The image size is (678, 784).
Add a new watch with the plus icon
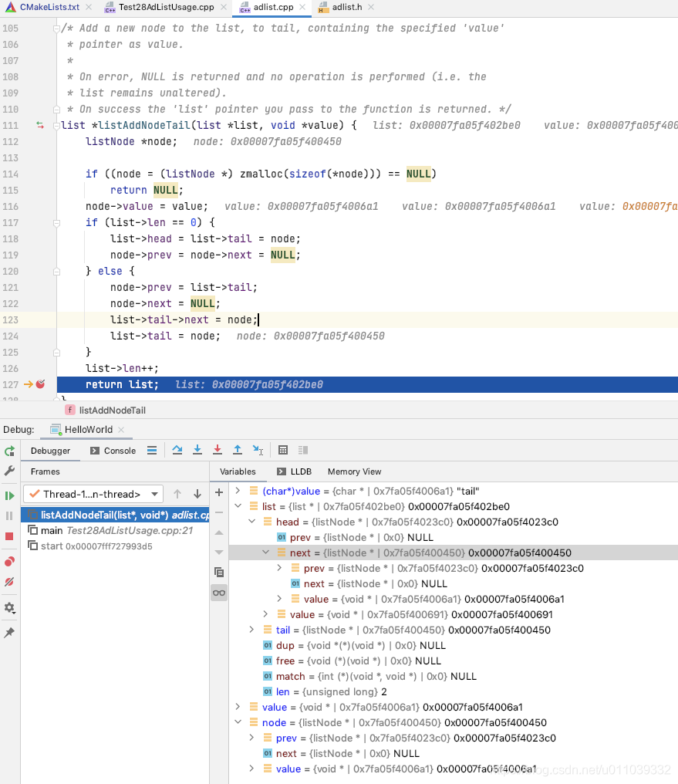pyautogui.click(x=219, y=492)
